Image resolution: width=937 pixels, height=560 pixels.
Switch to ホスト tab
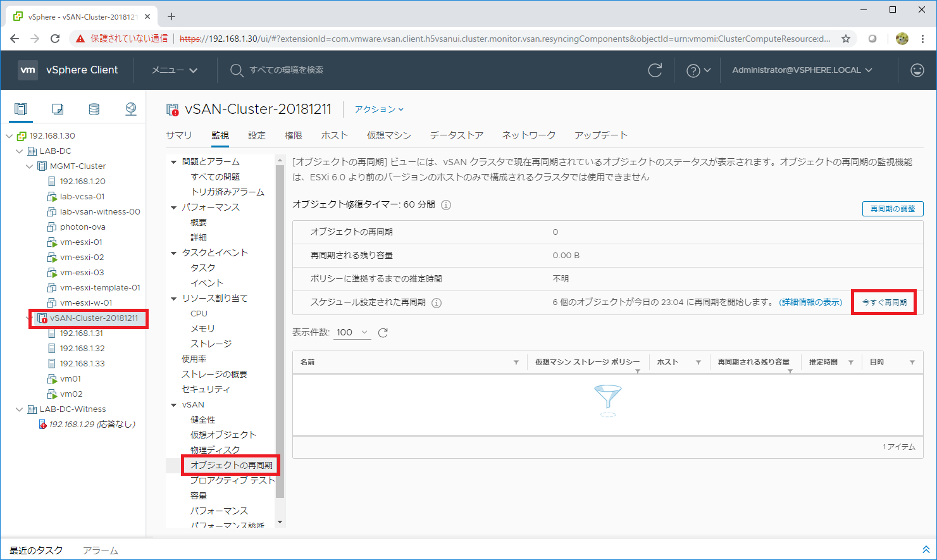[335, 135]
